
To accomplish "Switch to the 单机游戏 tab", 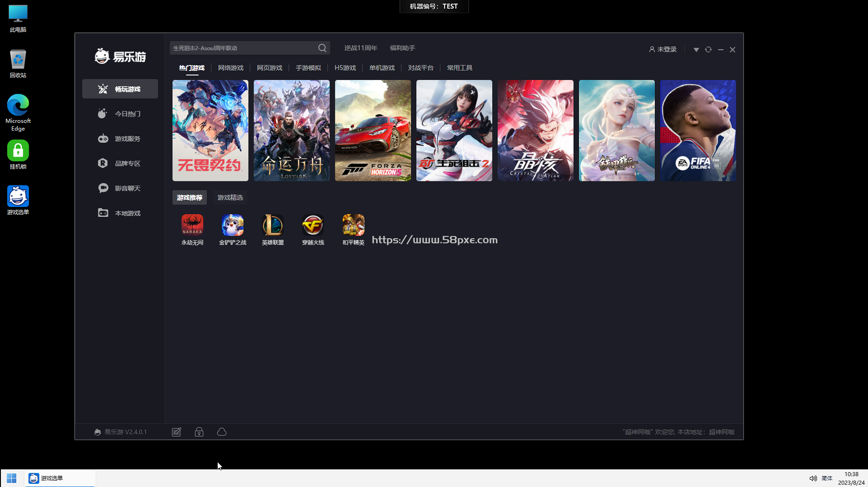I will [382, 68].
